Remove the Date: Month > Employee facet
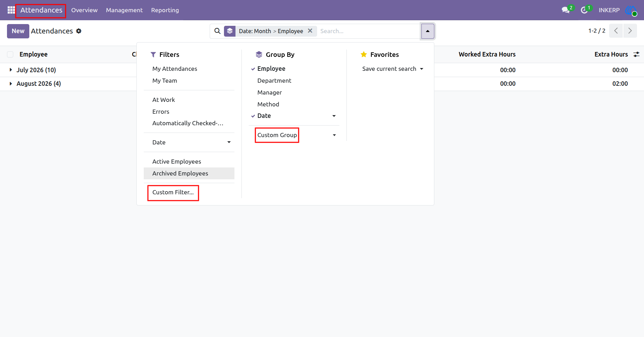This screenshot has height=337, width=644. 310,31
